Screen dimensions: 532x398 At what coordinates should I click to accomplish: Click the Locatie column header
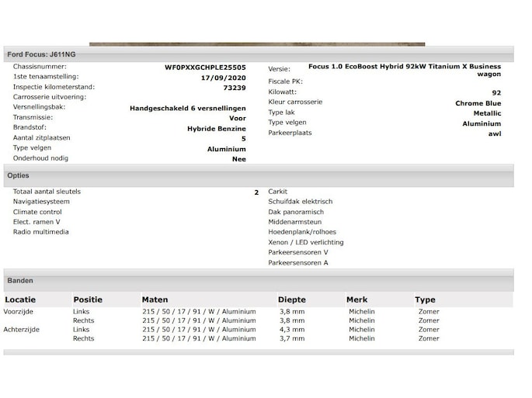(20, 299)
